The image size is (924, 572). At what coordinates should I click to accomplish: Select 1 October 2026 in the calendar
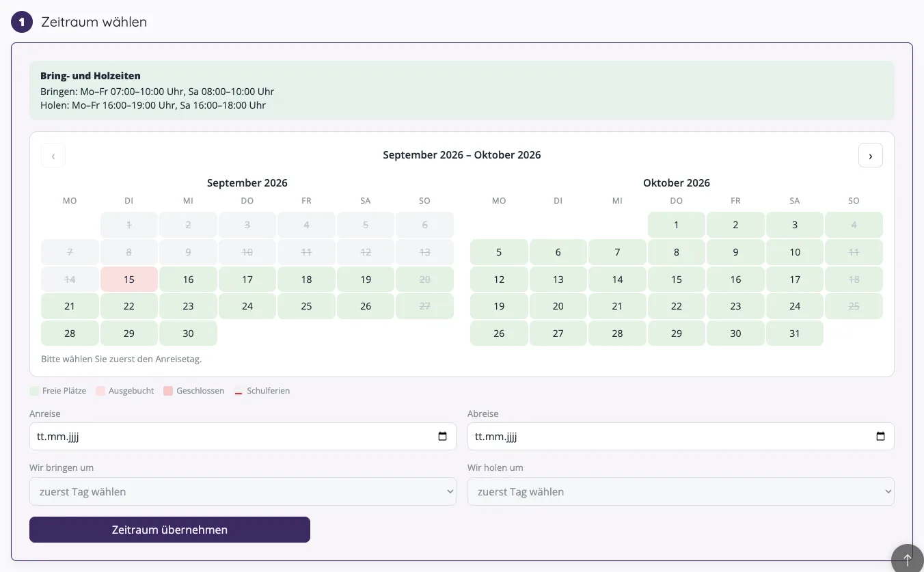677,225
